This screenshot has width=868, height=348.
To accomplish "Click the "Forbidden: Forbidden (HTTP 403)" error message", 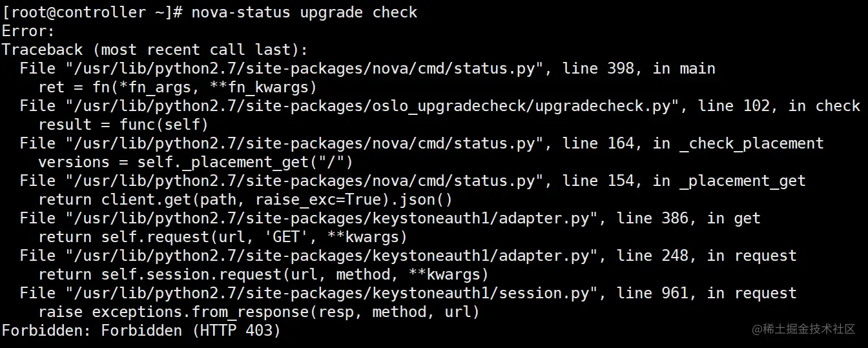I will pyautogui.click(x=141, y=331).
